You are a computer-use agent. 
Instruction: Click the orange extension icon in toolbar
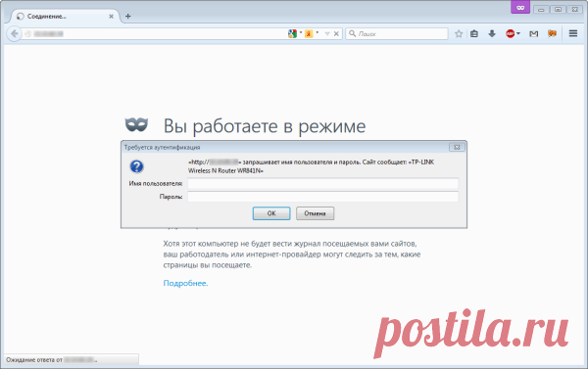(x=552, y=33)
